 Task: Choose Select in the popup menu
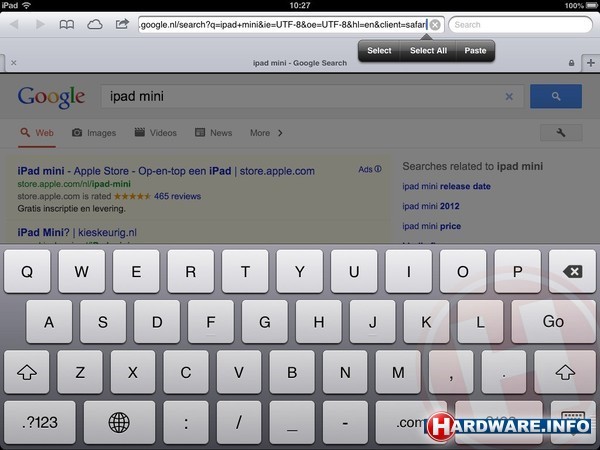pyautogui.click(x=379, y=51)
